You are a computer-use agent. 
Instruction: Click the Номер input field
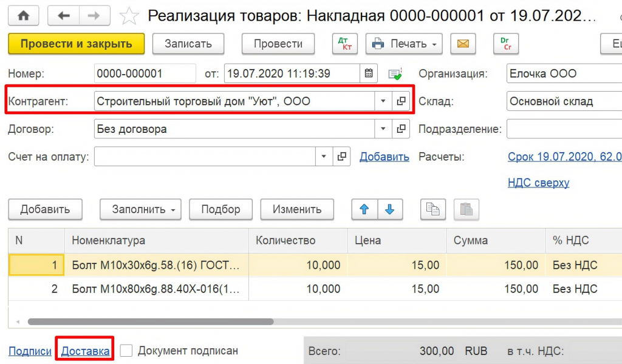point(145,73)
